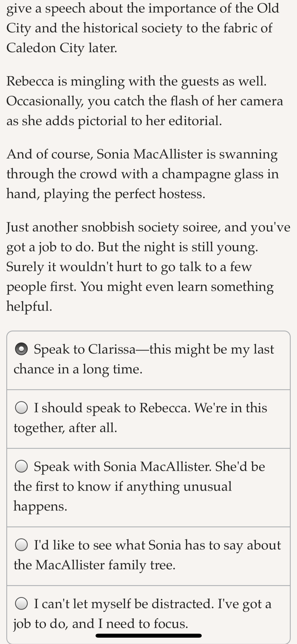Select the can't be distracted radio button
This screenshot has height=644, width=297.
[x=21, y=604]
